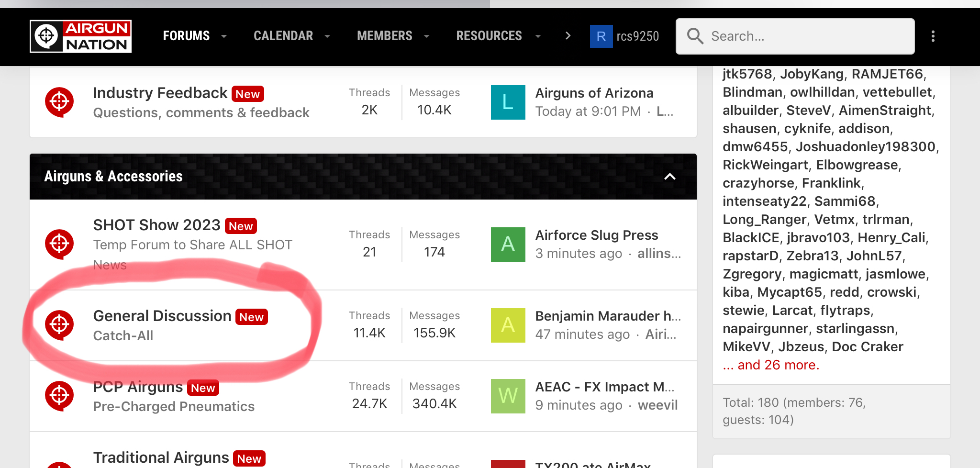This screenshot has width=980, height=468.
Task: Open the rcs9250 user avatar
Action: click(x=601, y=36)
